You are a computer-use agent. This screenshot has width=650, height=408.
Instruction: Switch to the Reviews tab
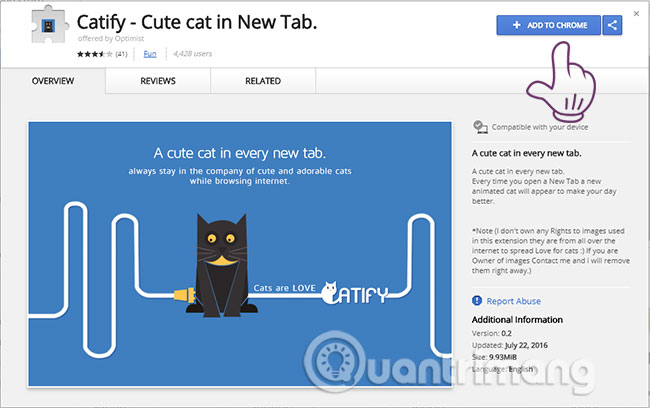click(158, 81)
